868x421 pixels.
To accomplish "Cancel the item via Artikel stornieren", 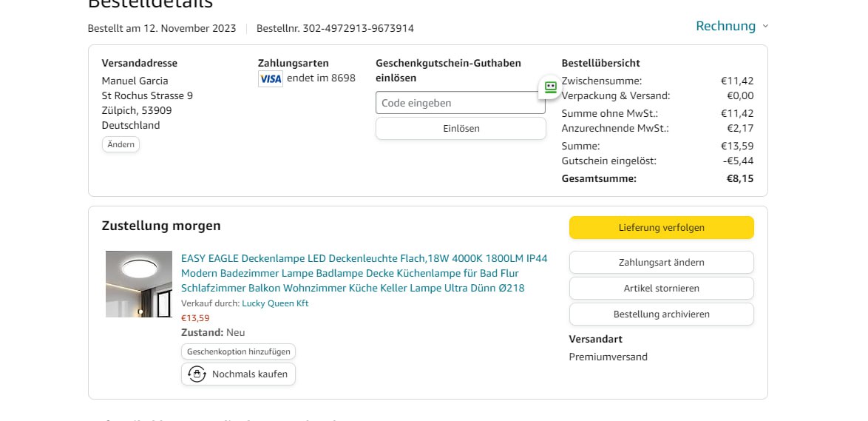I will tap(661, 289).
